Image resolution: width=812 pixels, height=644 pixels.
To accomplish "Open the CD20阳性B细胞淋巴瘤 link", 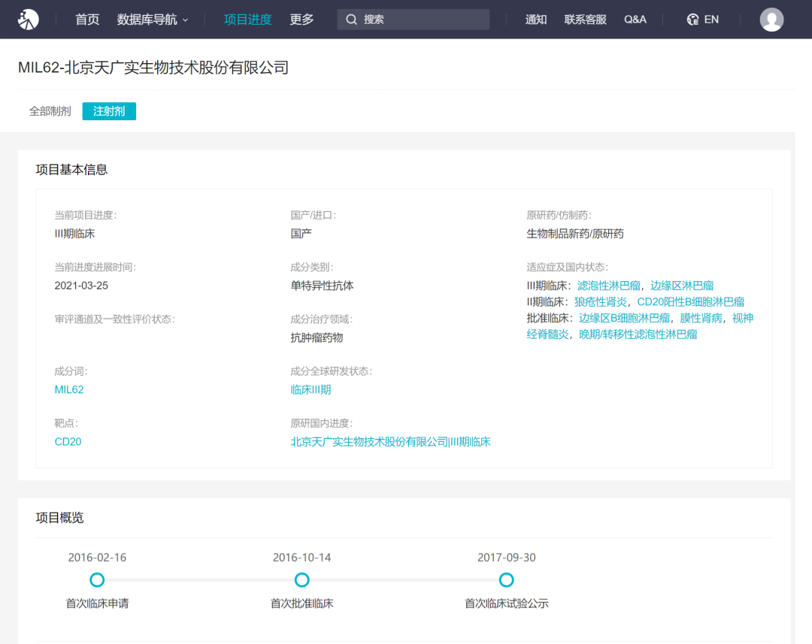I will point(690,302).
